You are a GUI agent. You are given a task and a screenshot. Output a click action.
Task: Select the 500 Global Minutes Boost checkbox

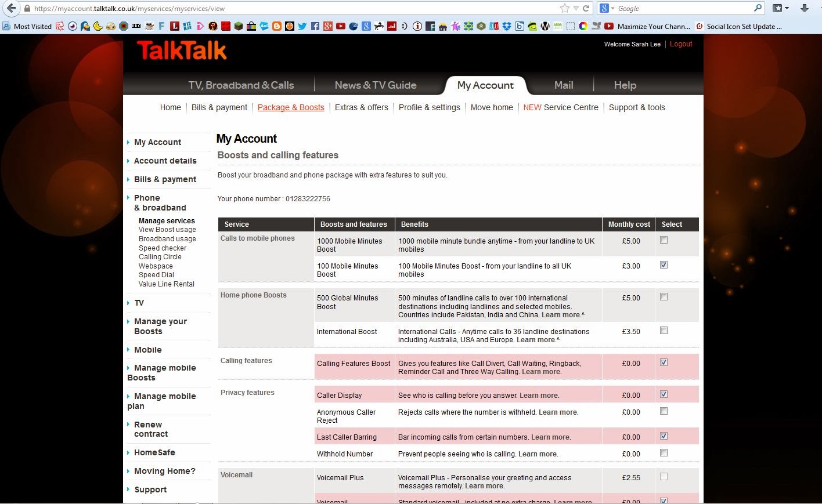click(x=664, y=297)
